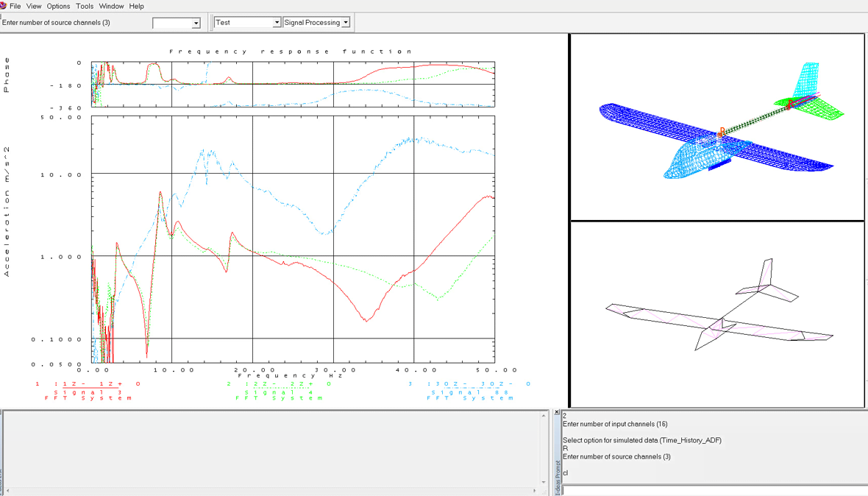Expand the Signal Processing task dropdown

coord(346,23)
